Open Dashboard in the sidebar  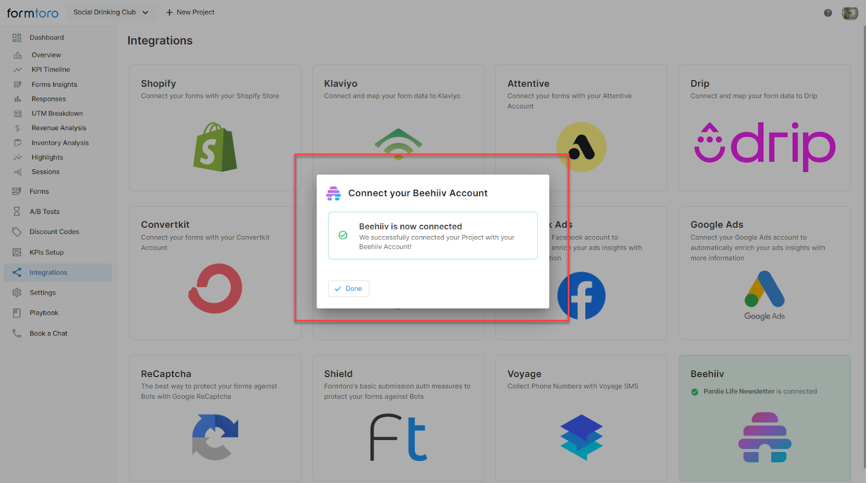(47, 37)
